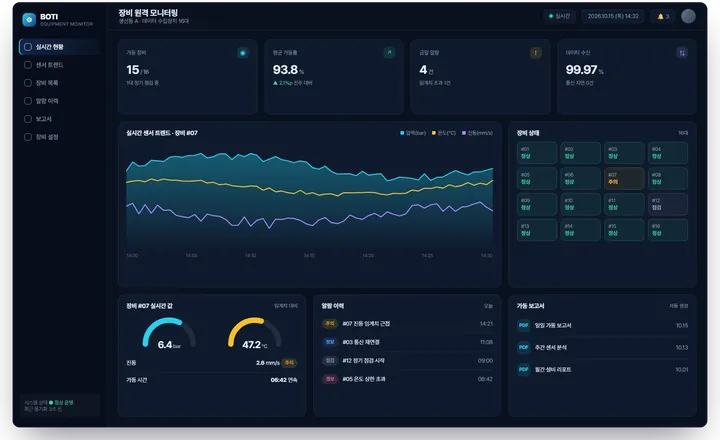Viewport: 720px width, 440px height.
Task: Click the warning icon on alarm card
Action: pos(535,53)
